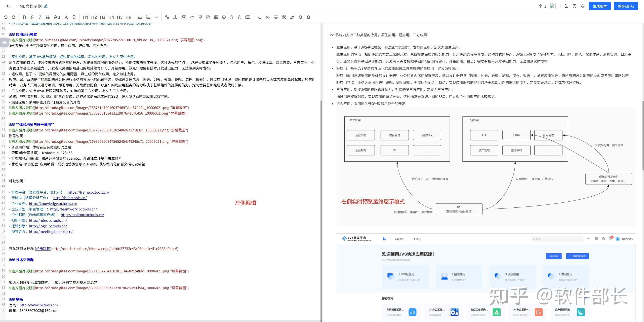
Task: Open the move-to-folder icon in header
Action: [567, 6]
